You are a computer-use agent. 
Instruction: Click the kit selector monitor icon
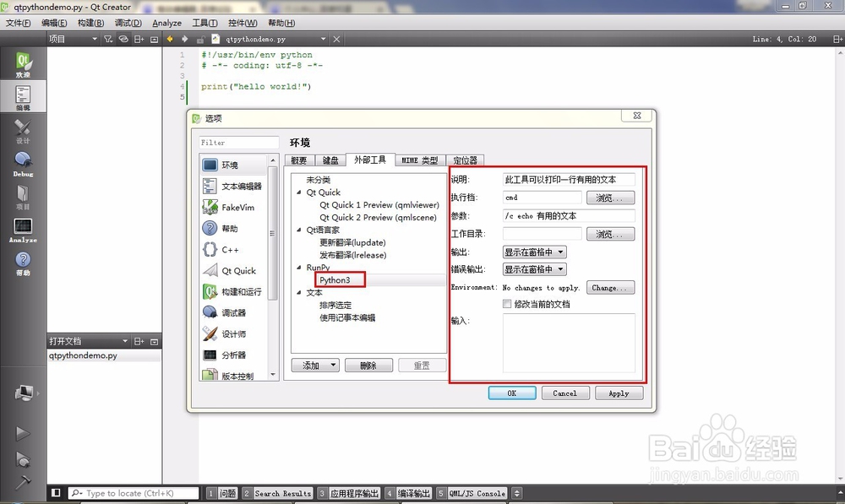coord(24,393)
